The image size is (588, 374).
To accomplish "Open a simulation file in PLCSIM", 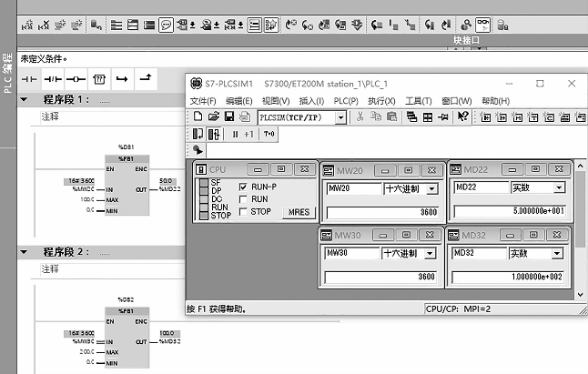I will (x=213, y=116).
